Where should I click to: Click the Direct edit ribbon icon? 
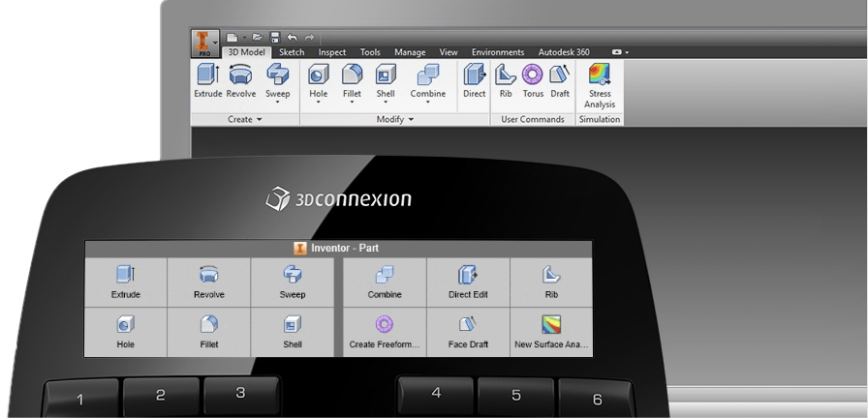click(474, 80)
